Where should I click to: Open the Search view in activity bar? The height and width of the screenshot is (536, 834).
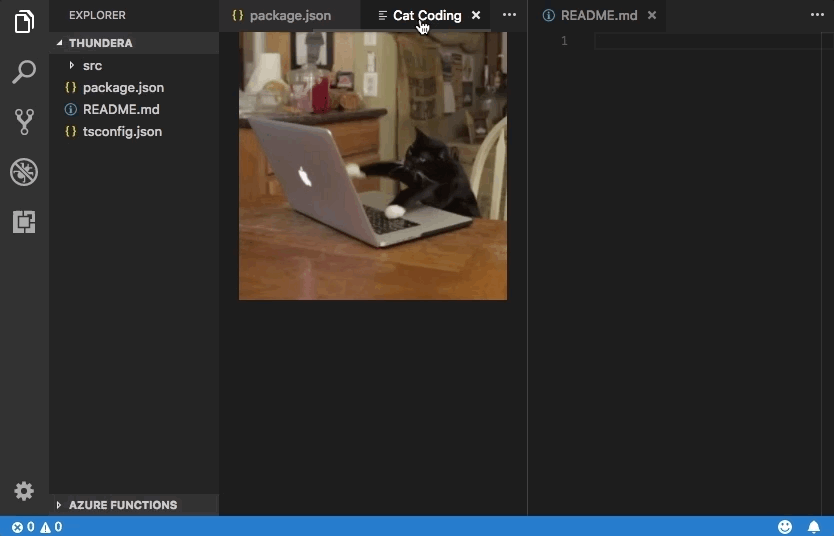tap(24, 72)
